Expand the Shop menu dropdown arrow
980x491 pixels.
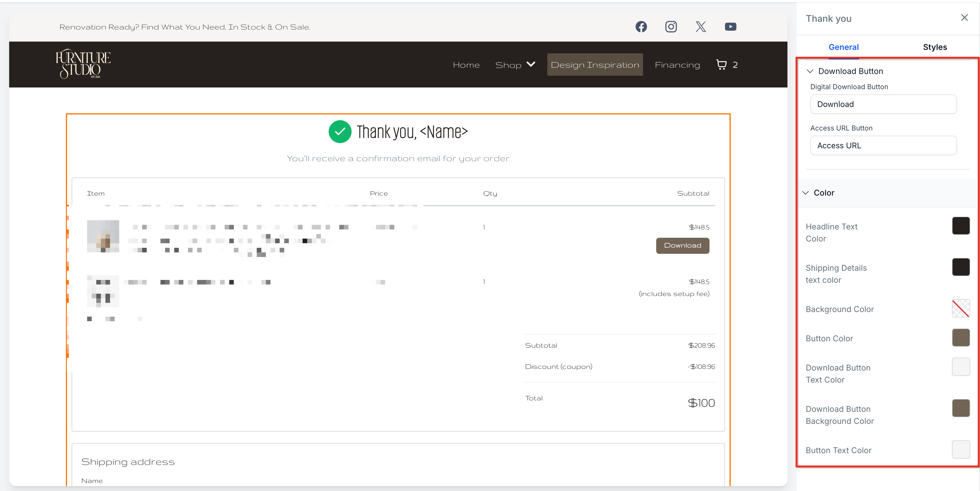click(531, 64)
